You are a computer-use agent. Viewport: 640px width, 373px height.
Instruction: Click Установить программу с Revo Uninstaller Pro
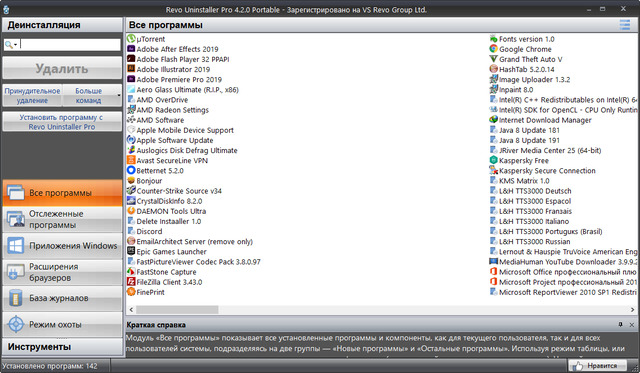[62, 122]
